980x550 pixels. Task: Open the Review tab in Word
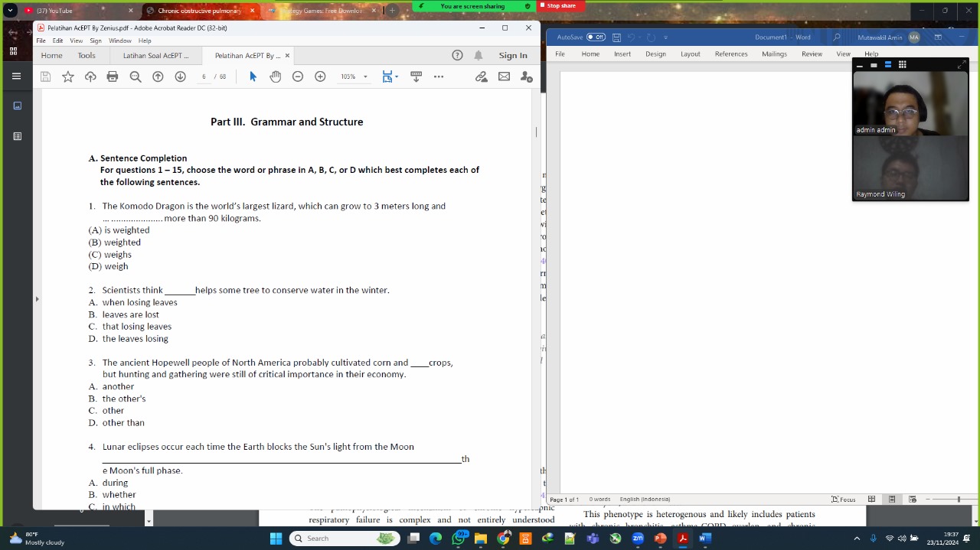point(812,54)
